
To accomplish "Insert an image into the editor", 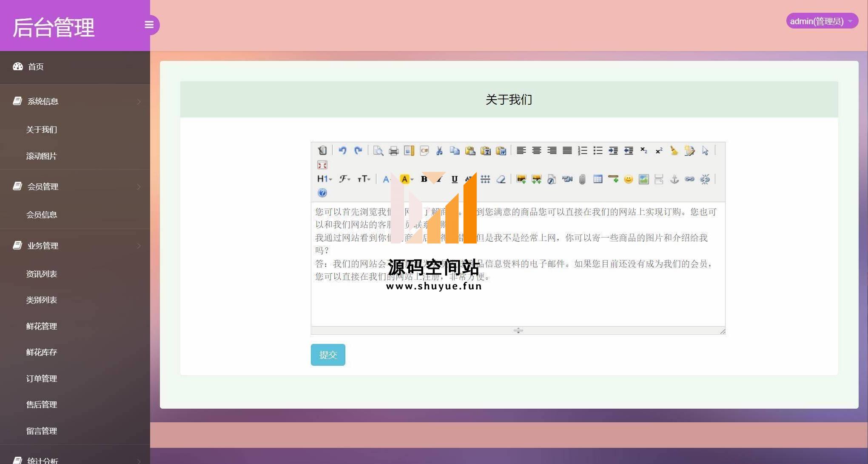I will (521, 179).
